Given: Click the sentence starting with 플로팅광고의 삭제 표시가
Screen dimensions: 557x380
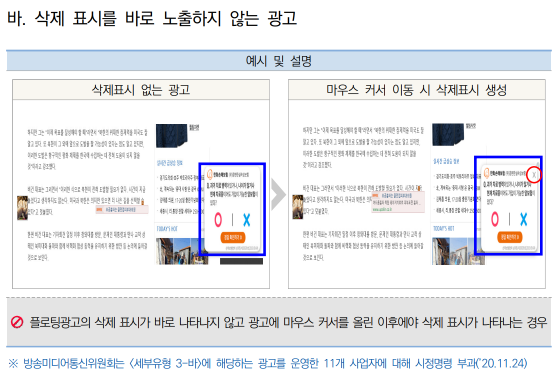Looking at the screenshot, I should [x=288, y=322].
